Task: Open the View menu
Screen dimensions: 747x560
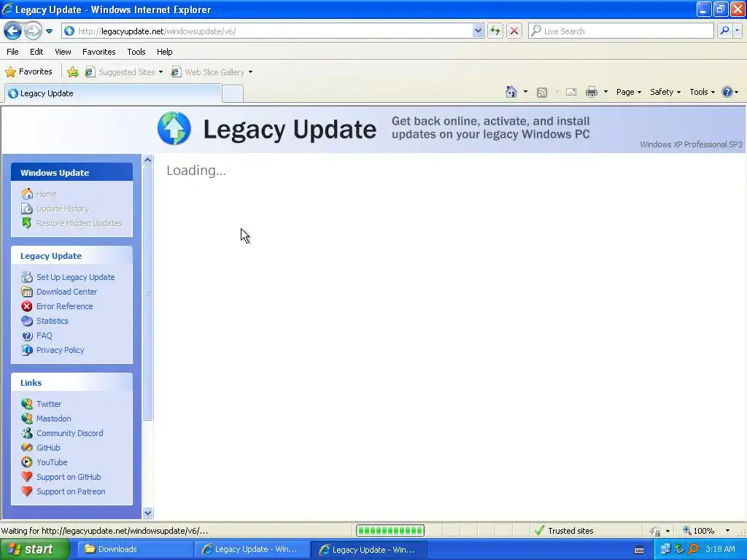Action: [63, 52]
